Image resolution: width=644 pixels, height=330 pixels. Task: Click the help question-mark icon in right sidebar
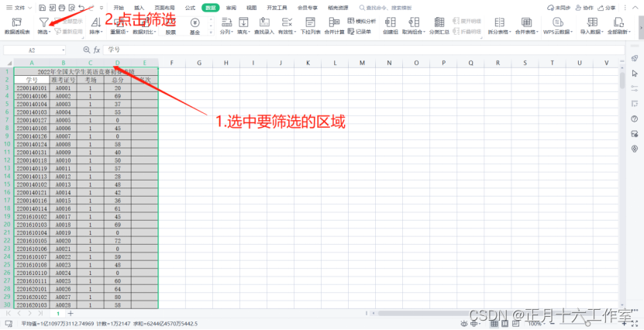click(635, 119)
